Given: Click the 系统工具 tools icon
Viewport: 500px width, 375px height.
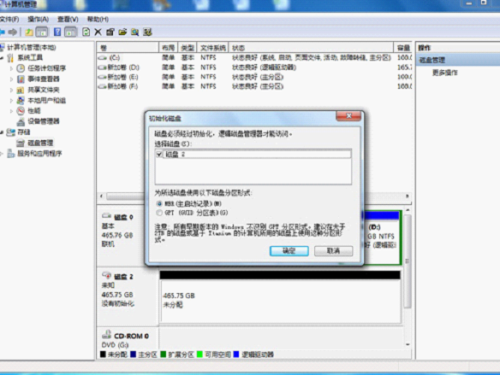Looking at the screenshot, I should (11, 58).
